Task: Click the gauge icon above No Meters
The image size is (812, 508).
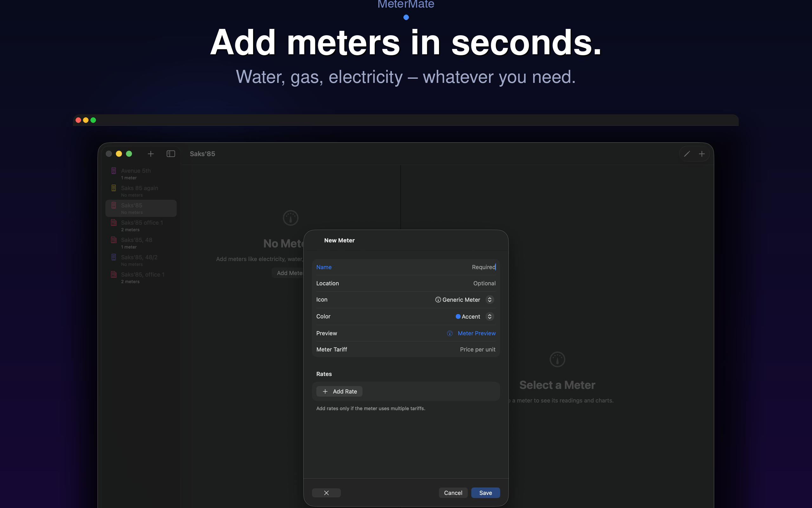Action: click(291, 218)
